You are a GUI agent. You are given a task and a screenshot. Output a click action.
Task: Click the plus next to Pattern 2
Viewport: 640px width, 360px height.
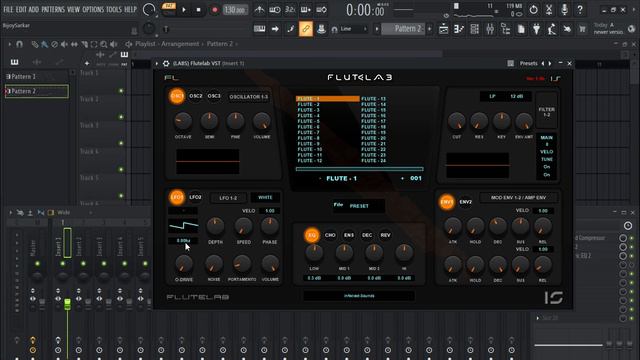[429, 29]
